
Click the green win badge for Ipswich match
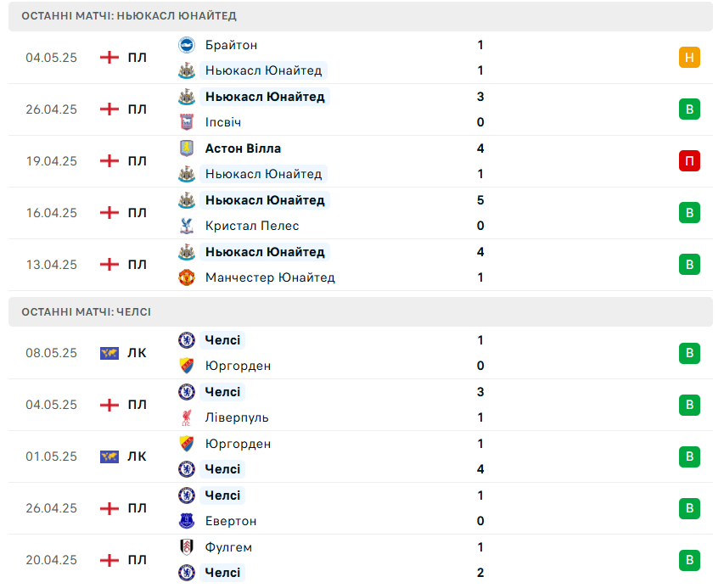(x=689, y=109)
